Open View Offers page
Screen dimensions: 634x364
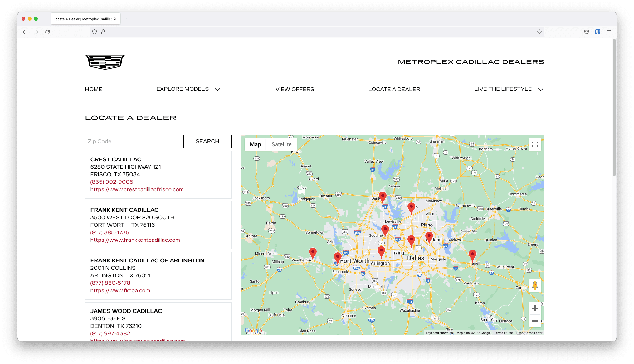pos(295,89)
